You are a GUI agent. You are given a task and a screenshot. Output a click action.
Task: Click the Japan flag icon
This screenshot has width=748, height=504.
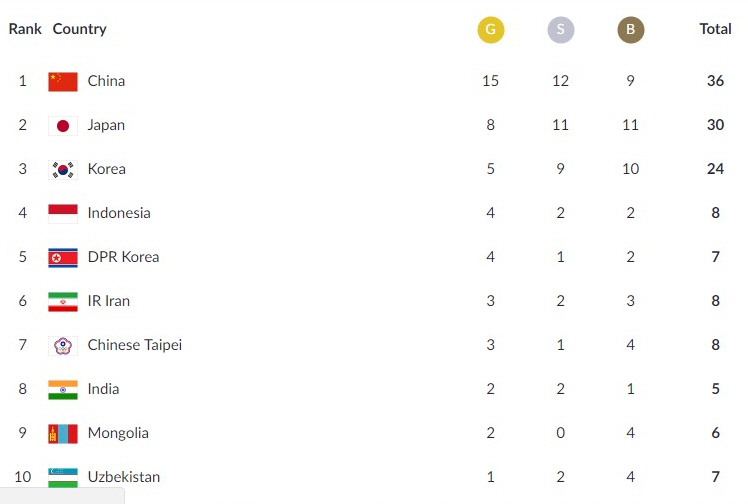(63, 126)
